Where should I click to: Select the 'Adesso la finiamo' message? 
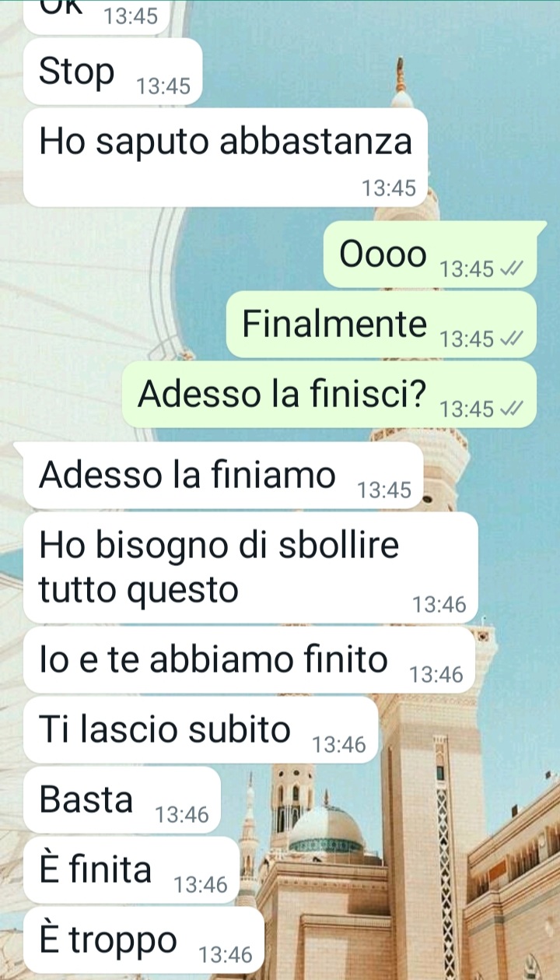click(224, 475)
